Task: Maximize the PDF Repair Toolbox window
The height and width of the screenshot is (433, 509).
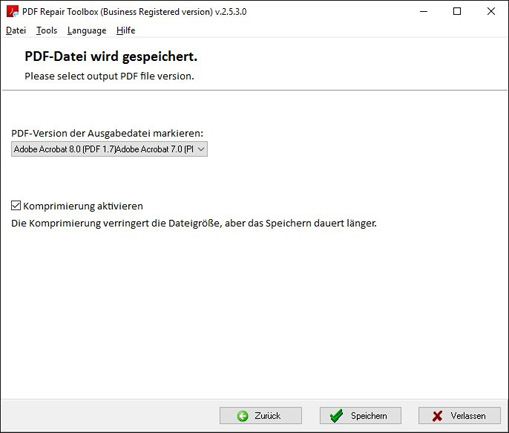Action: click(457, 11)
